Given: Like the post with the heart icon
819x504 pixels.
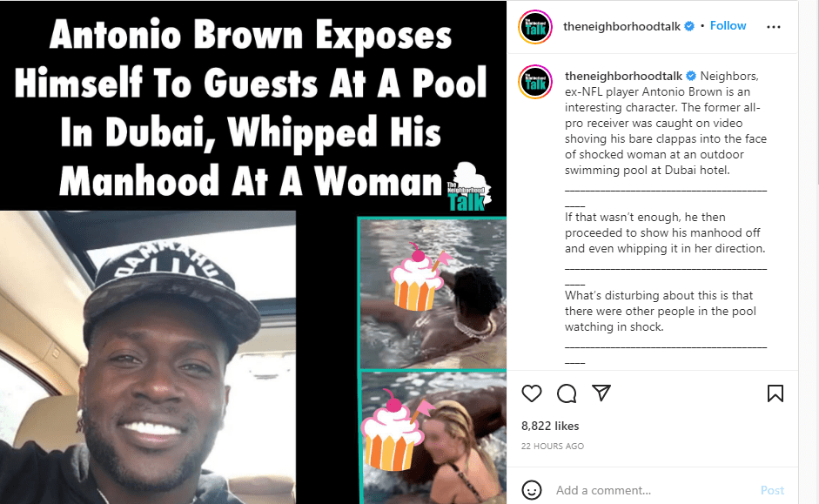Looking at the screenshot, I should click(532, 393).
